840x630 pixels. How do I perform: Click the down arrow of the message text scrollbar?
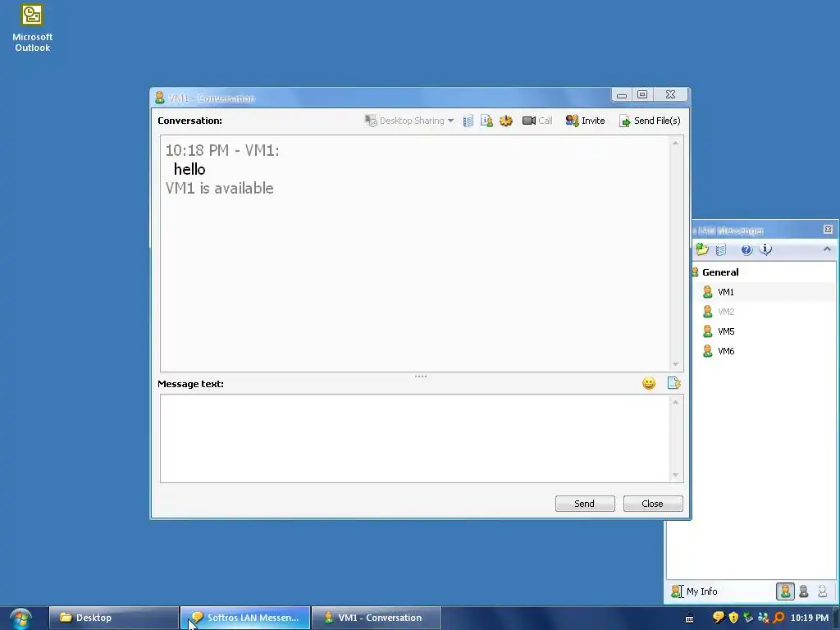pos(676,475)
